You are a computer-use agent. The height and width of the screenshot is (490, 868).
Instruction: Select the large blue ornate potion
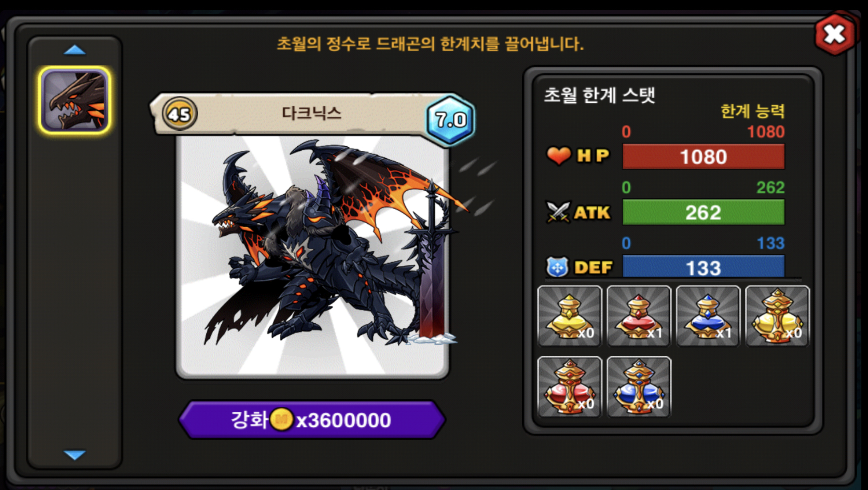point(639,387)
